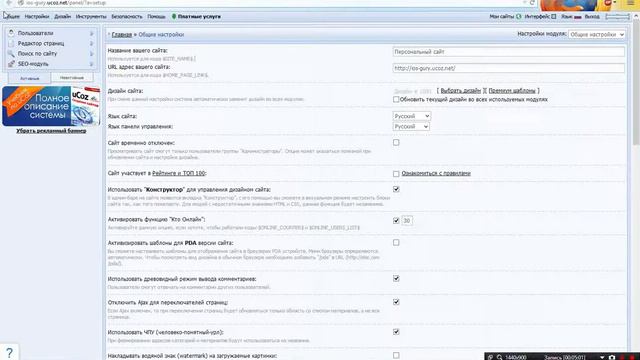The width and height of the screenshot is (640, 360).
Task: Click 'Ознакомиться с правилами' link
Action: pos(436,173)
